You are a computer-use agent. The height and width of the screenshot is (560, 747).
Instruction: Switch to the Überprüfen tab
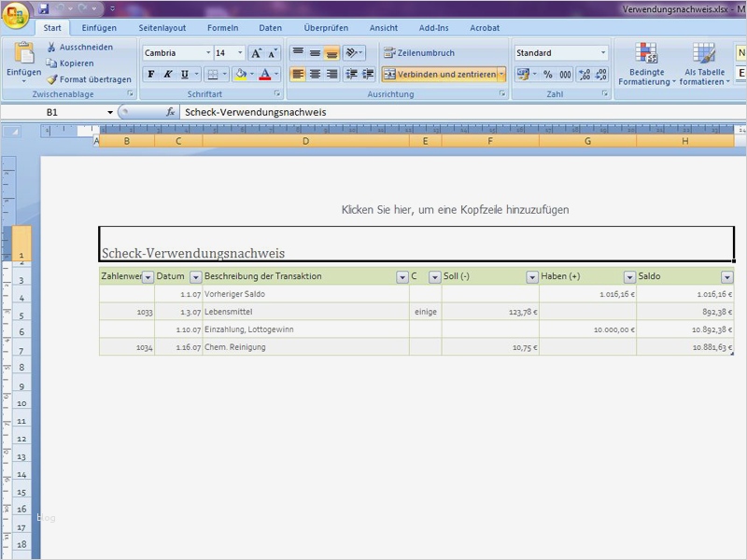click(326, 28)
